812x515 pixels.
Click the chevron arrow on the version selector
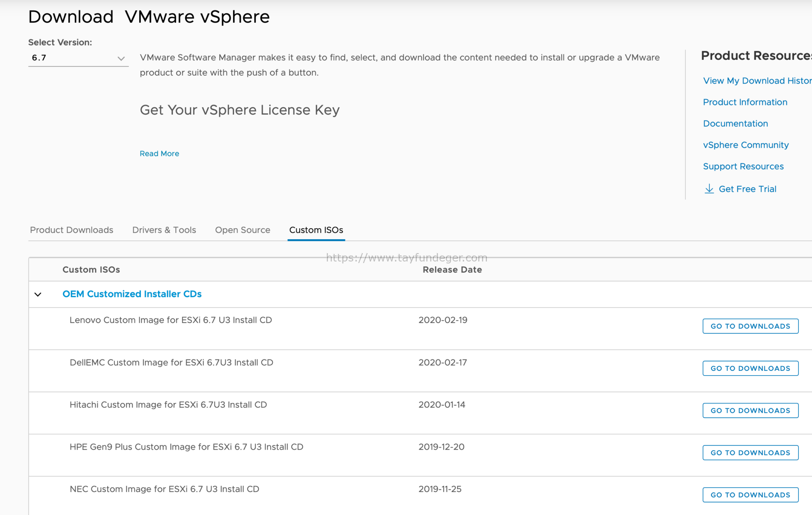[121, 58]
